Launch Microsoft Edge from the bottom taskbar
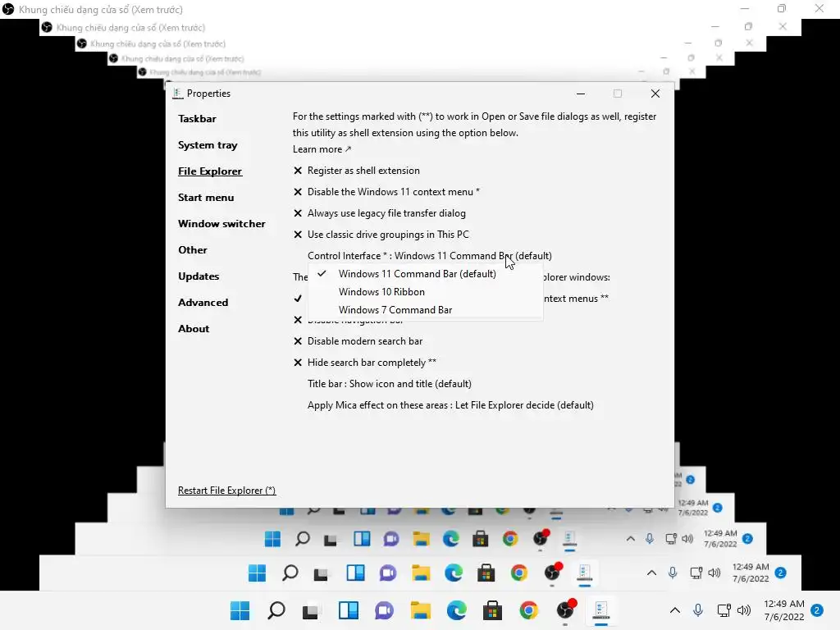The height and width of the screenshot is (630, 840). 456,610
